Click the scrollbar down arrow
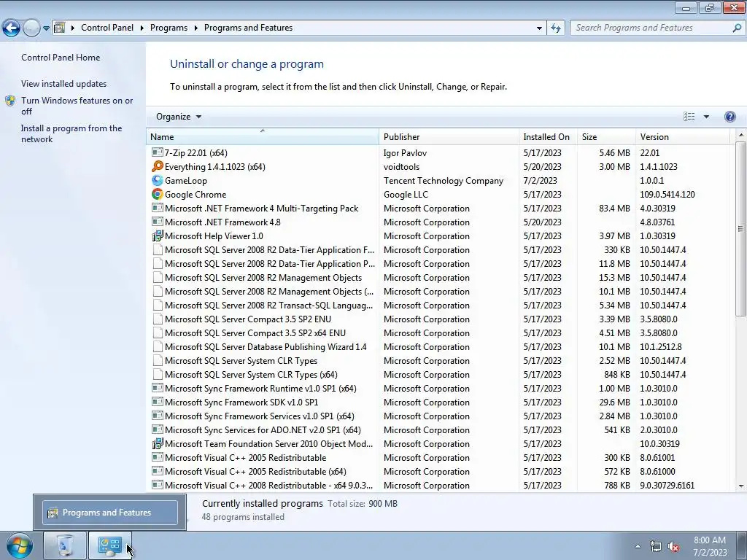 tap(740, 486)
